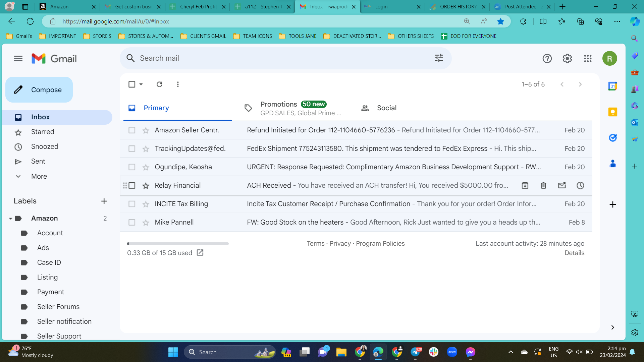The height and width of the screenshot is (362, 644).
Task: Open Gmail Settings gear icon
Action: (567, 59)
